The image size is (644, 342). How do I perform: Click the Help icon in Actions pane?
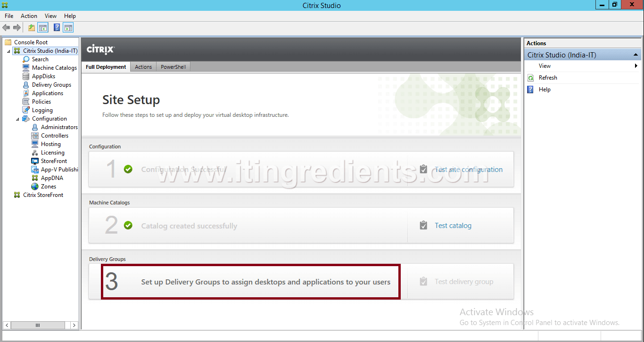tap(531, 90)
